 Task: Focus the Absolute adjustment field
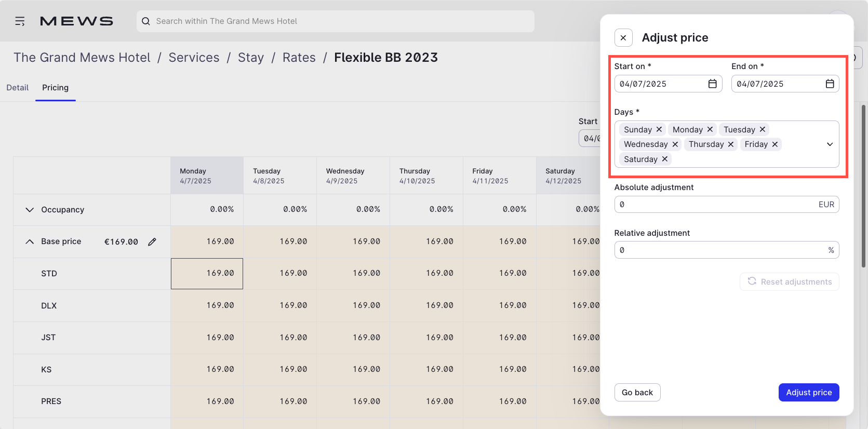click(727, 205)
